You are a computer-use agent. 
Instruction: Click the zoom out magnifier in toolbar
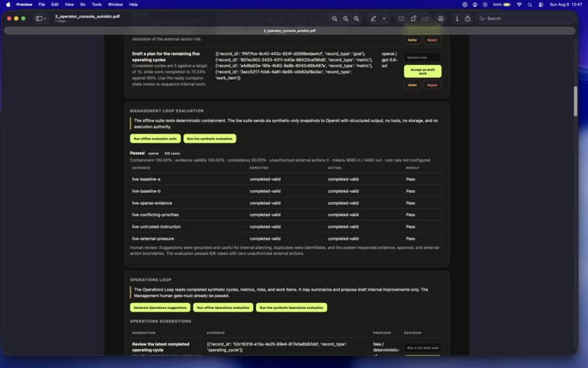tap(335, 18)
